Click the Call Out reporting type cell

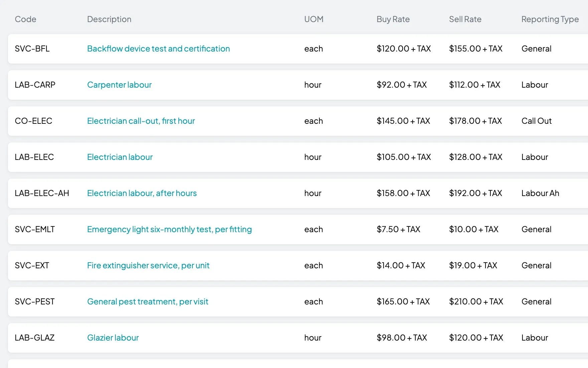537,121
